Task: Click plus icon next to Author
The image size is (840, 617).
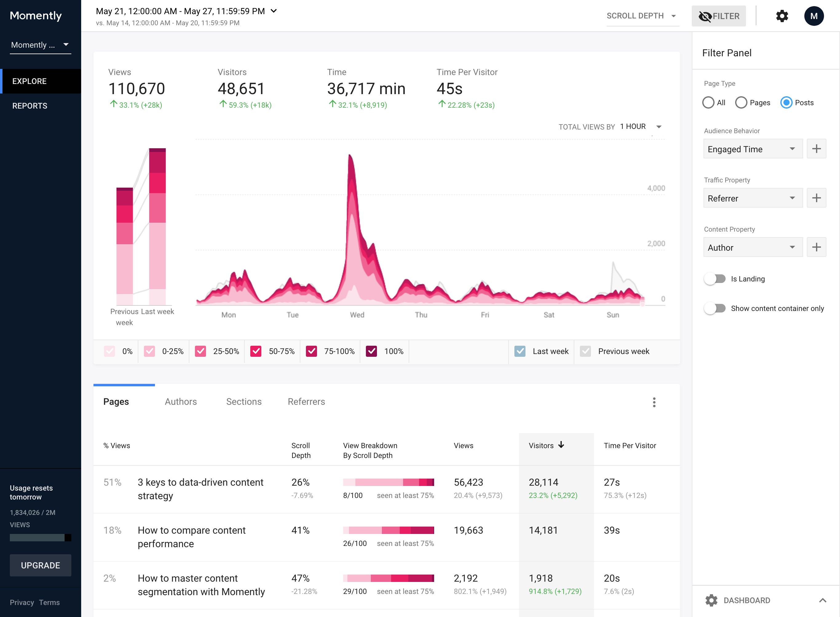Action: (x=816, y=247)
